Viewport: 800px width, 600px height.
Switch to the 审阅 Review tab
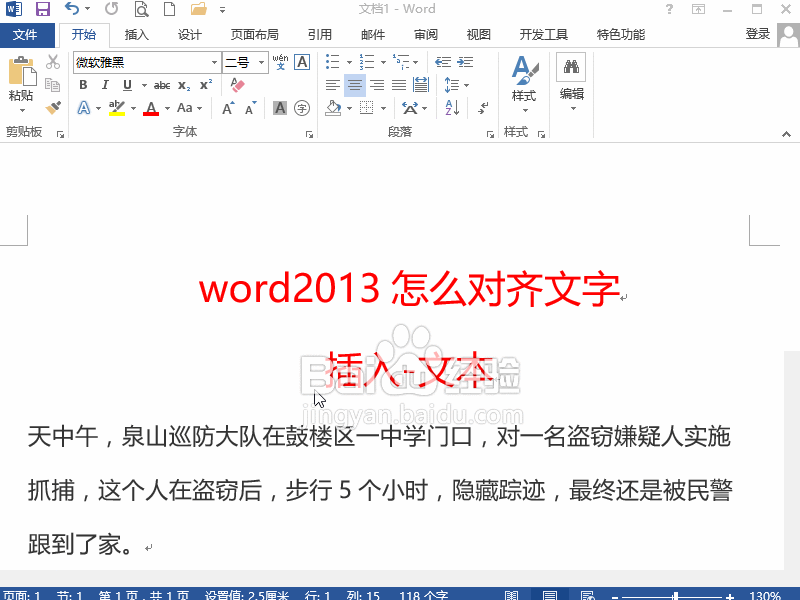[426, 35]
